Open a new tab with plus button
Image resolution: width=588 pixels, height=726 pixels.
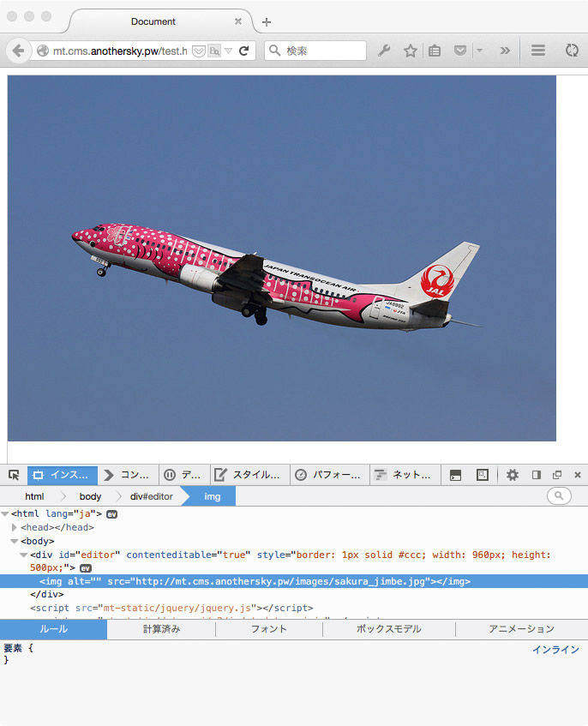(267, 21)
